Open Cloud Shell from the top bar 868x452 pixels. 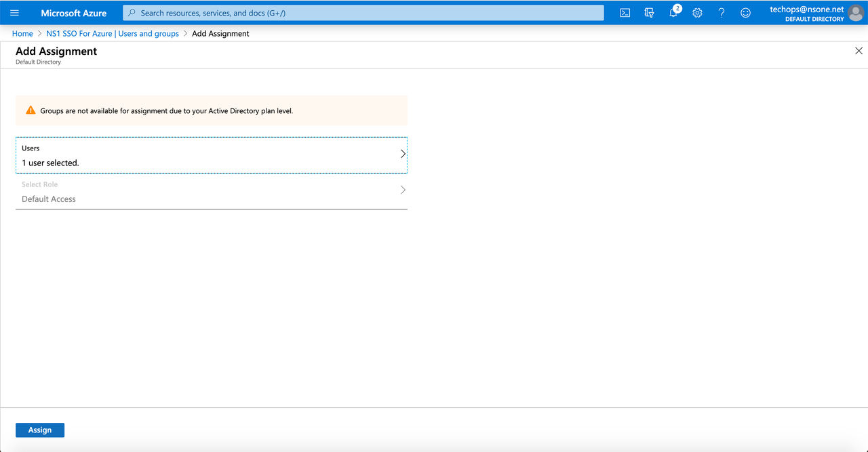click(625, 13)
